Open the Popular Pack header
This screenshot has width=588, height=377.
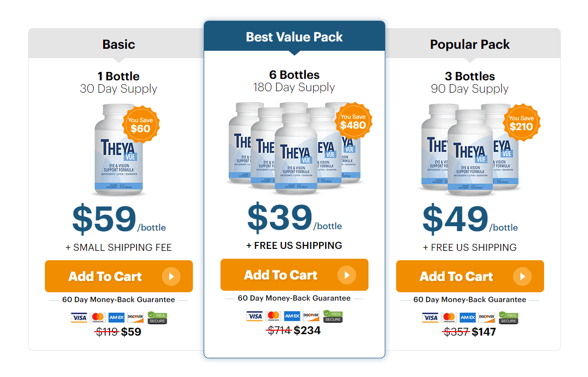pos(470,44)
